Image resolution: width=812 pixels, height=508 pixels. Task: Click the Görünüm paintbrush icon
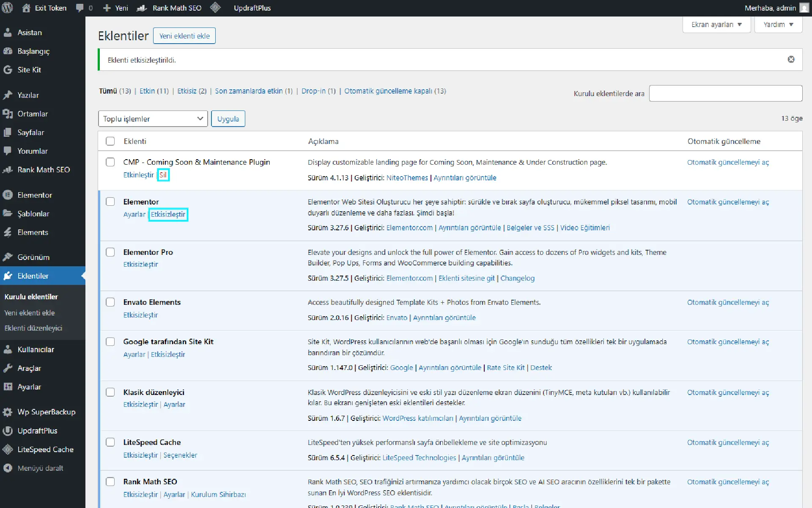tap(8, 257)
